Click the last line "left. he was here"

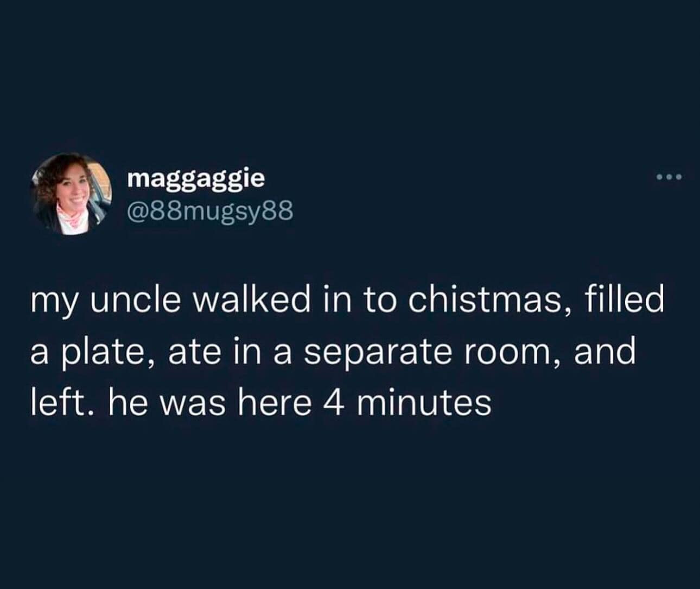coord(260,403)
